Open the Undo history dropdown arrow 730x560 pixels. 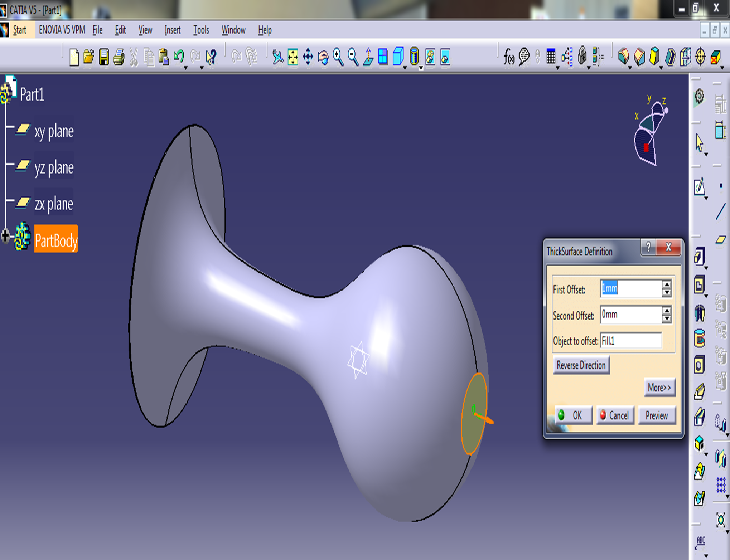pyautogui.click(x=185, y=68)
